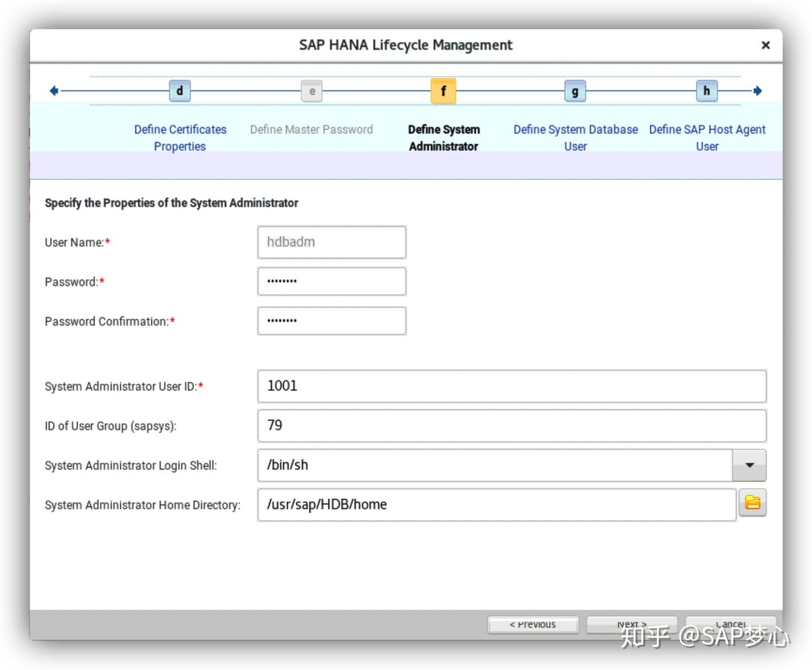This screenshot has height=670, width=812.
Task: Focus the User Name field hdbadm
Action: point(332,243)
